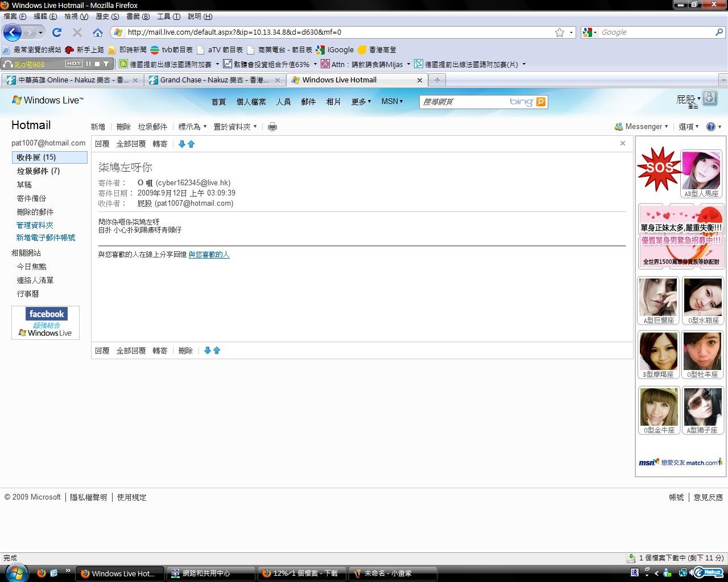Go to next message with top down arrow
This screenshot has height=582, width=728.
182,144
